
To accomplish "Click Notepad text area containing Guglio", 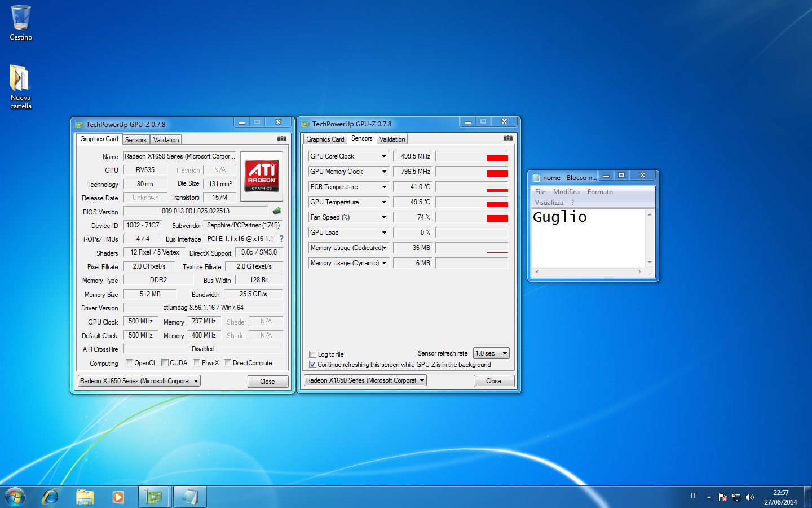I will (x=588, y=238).
